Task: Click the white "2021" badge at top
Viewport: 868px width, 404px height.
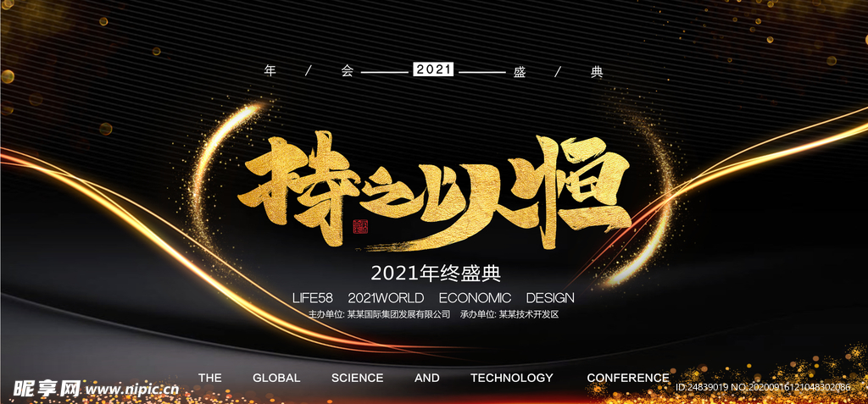Action: tap(433, 69)
